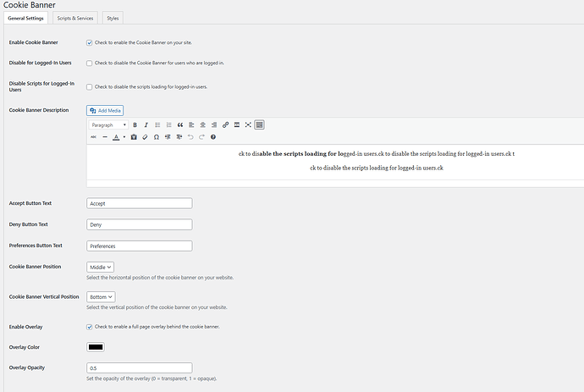The image size is (584, 392).
Task: Click the 'Cookie Banner Description' label
Action: click(39, 110)
